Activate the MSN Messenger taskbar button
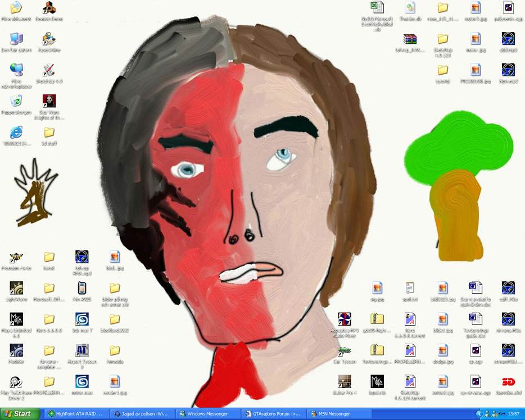 (338, 414)
